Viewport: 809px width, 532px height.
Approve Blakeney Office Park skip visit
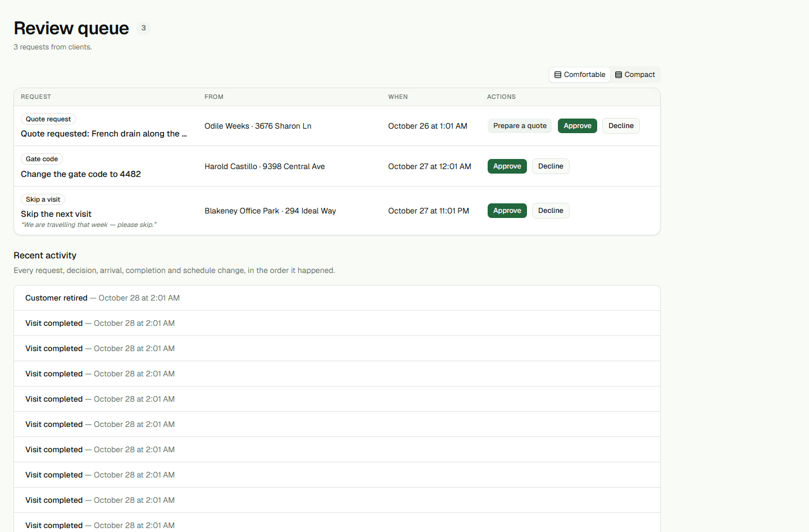coord(507,211)
